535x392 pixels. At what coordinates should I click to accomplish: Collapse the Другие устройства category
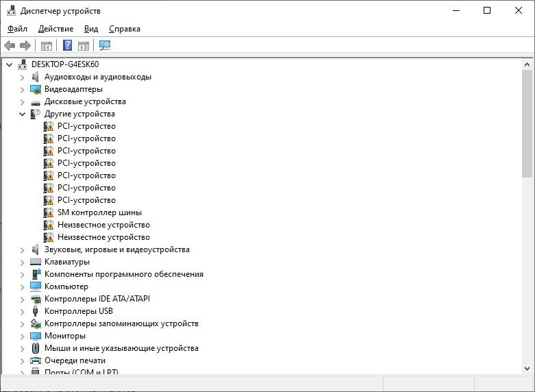point(22,114)
